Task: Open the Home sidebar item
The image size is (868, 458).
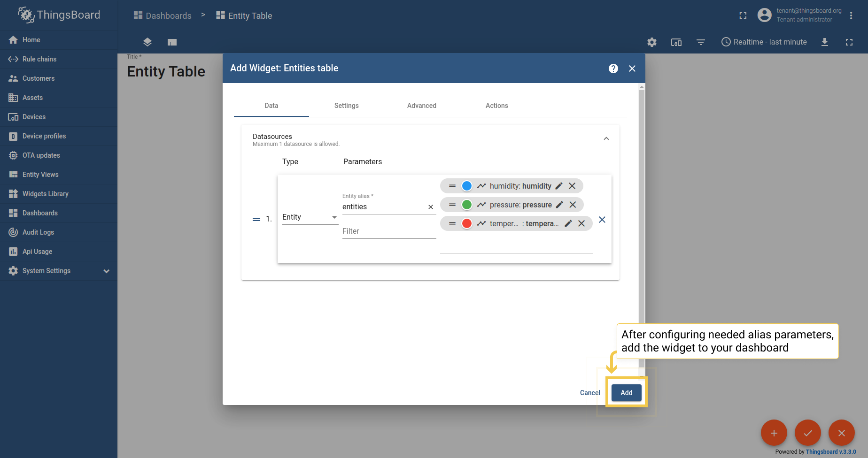Action: click(58, 40)
